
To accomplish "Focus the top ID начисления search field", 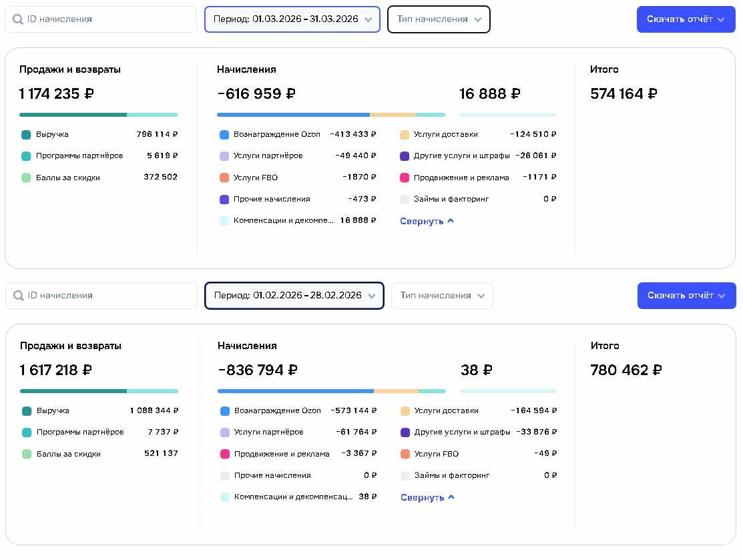I will [x=101, y=19].
